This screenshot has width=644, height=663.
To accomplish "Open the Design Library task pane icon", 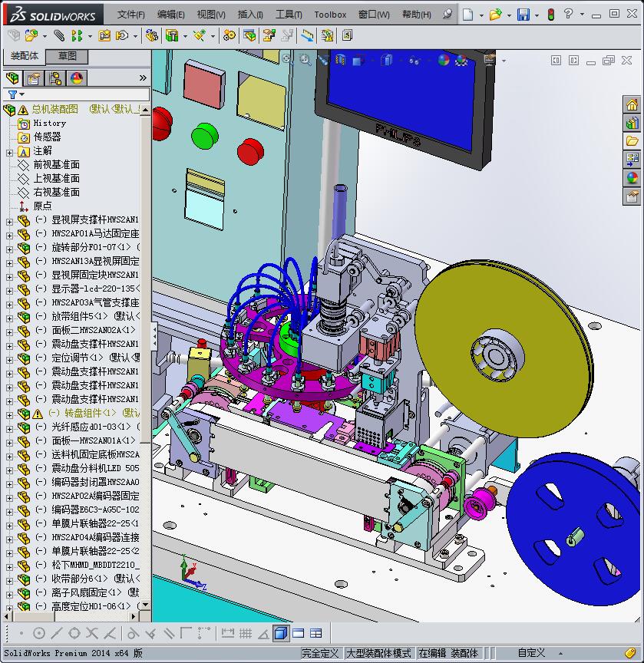I will 632,123.
